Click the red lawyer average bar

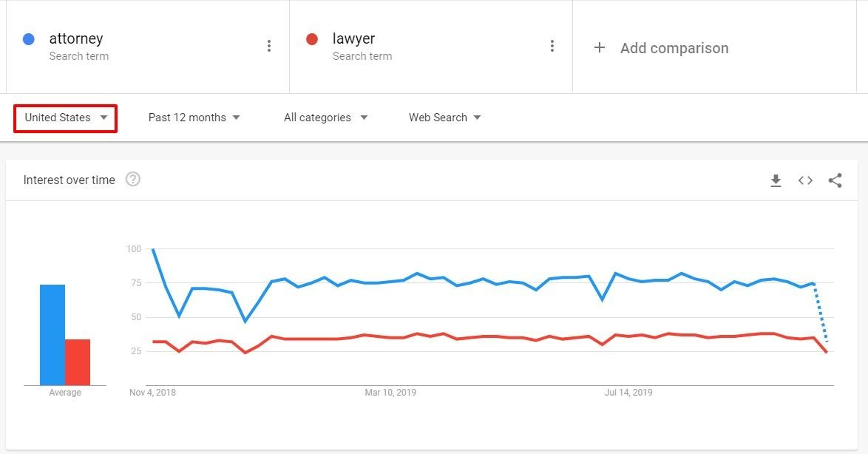click(78, 362)
